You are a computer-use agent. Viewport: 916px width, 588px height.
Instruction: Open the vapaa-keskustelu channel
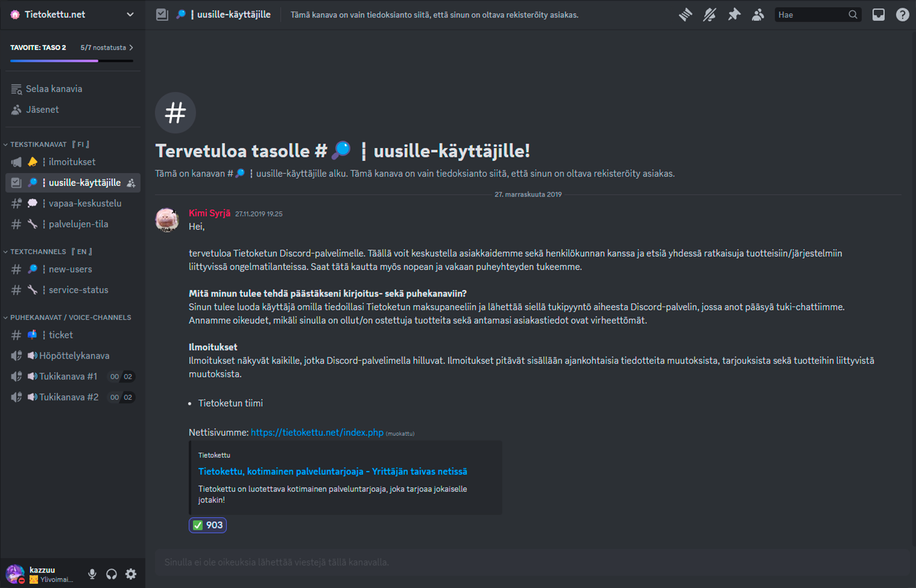84,203
